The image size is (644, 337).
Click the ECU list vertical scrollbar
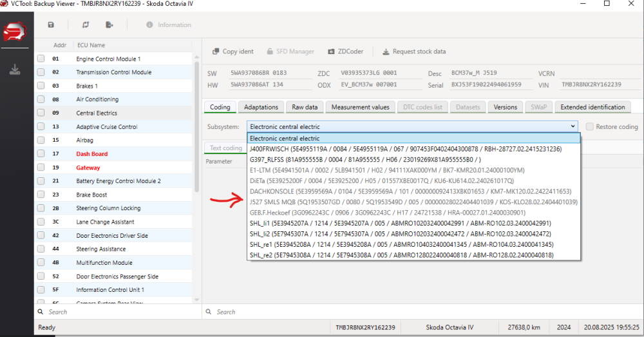click(x=196, y=126)
